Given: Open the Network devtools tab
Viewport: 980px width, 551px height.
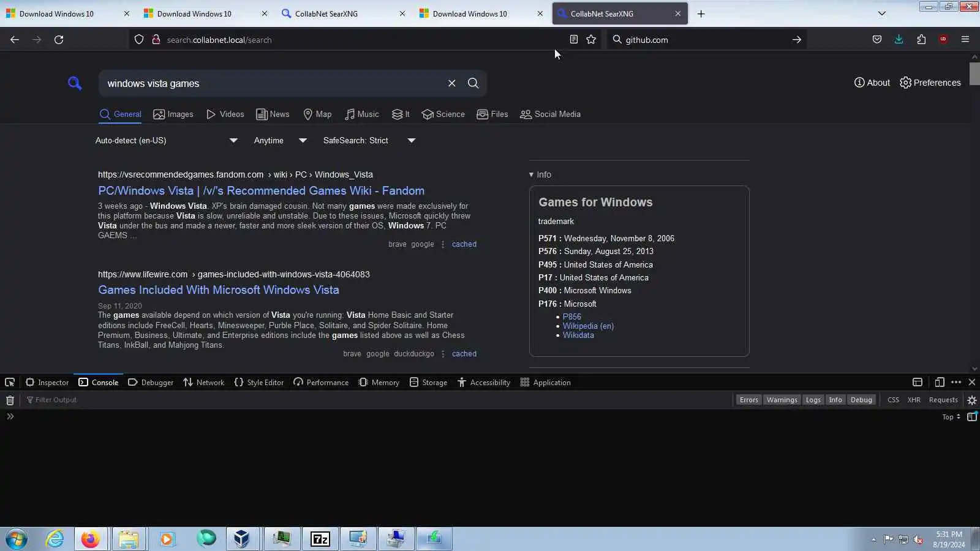Looking at the screenshot, I should click(x=204, y=383).
